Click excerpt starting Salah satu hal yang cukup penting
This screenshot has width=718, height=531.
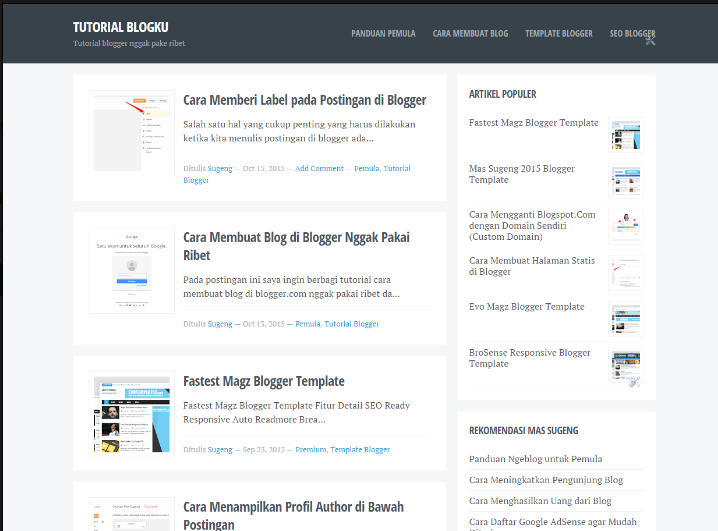coord(299,131)
